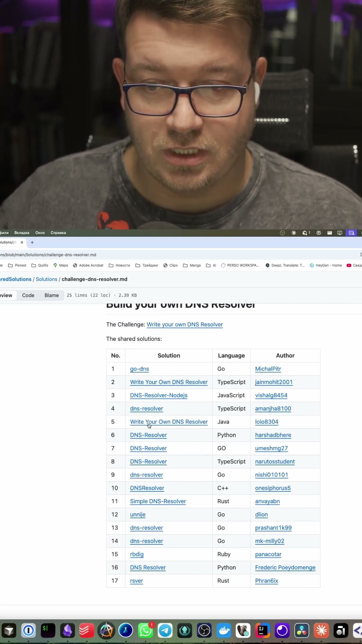Open the dark cube app at dock start

9,631
